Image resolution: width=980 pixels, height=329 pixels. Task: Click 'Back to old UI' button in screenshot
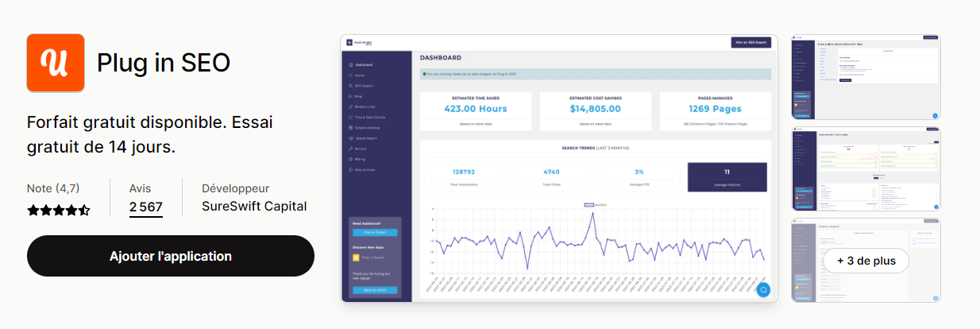(375, 290)
